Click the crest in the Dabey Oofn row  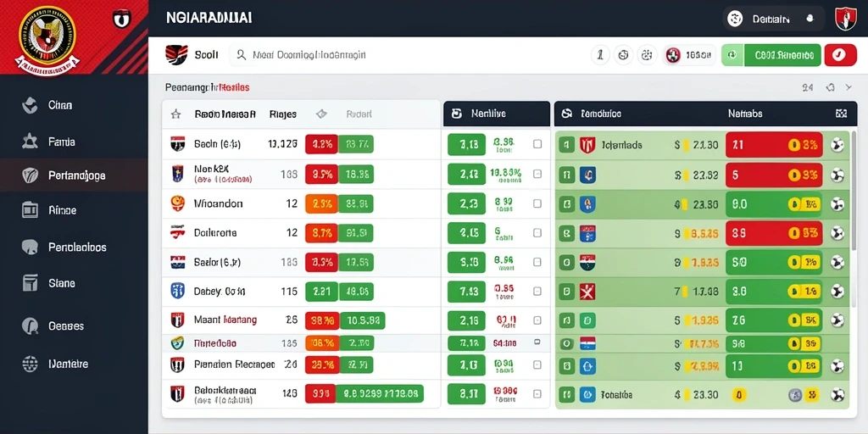pyautogui.click(x=176, y=291)
